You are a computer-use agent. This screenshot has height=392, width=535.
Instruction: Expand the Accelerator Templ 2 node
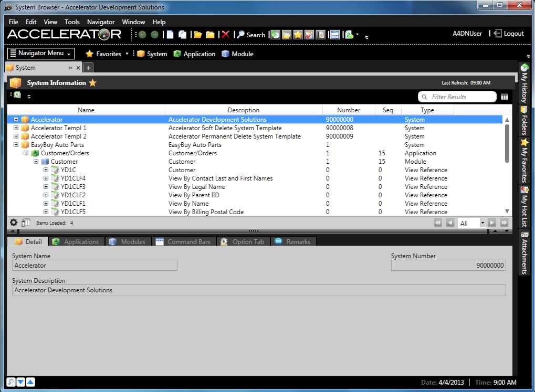[x=16, y=136]
